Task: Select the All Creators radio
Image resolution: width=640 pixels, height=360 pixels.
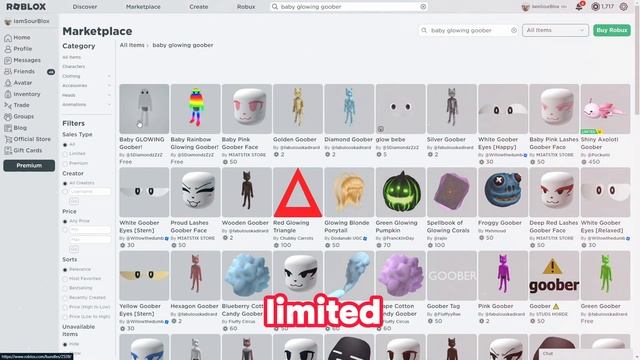Action: 65,183
